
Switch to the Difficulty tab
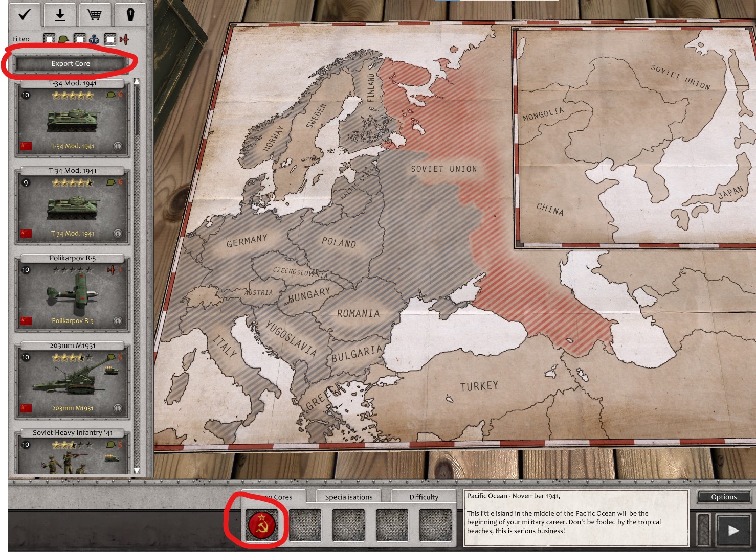point(424,497)
